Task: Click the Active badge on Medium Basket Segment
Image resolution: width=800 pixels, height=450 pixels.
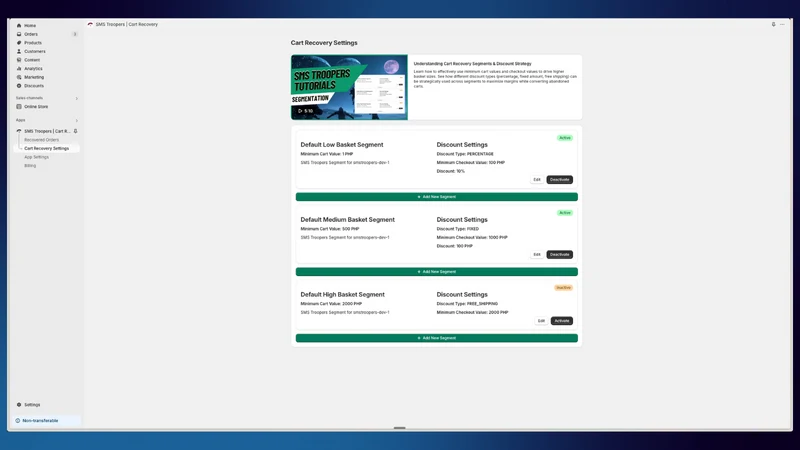Action: [565, 213]
